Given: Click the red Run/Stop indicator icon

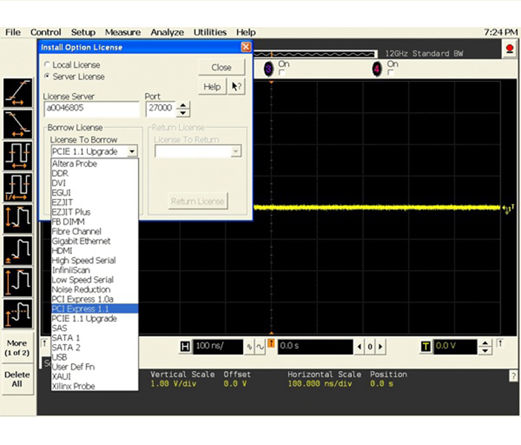Looking at the screenshot, I should (509, 49).
